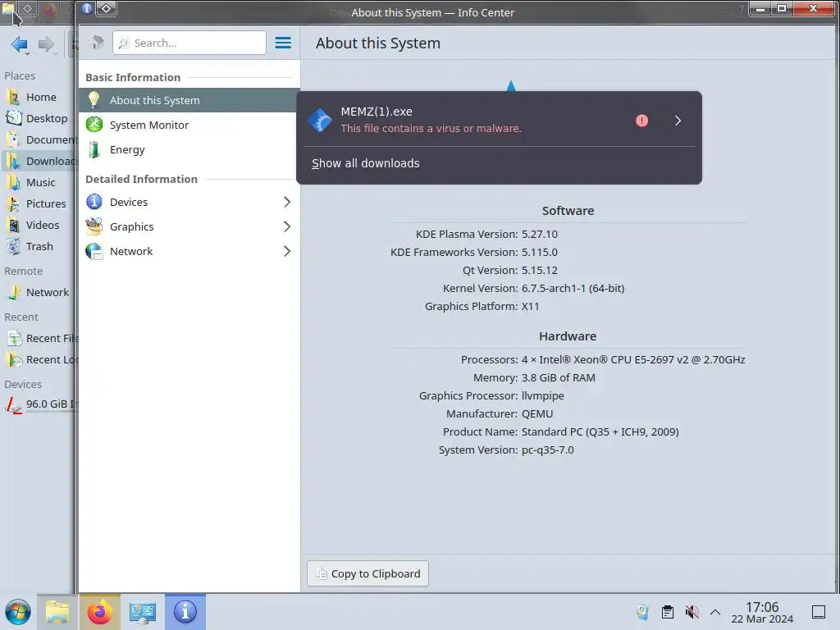Switch to Firefox on the taskbar
The height and width of the screenshot is (630, 840).
coord(99,612)
